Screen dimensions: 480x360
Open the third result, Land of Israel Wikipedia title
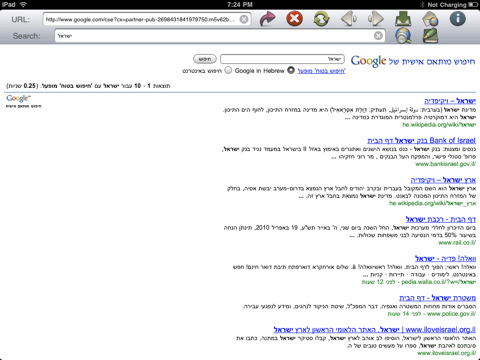pyautogui.click(x=443, y=180)
